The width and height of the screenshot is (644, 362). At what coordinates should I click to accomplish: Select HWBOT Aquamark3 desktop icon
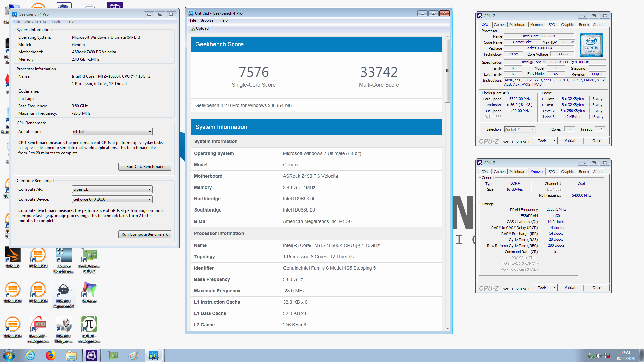(63, 295)
